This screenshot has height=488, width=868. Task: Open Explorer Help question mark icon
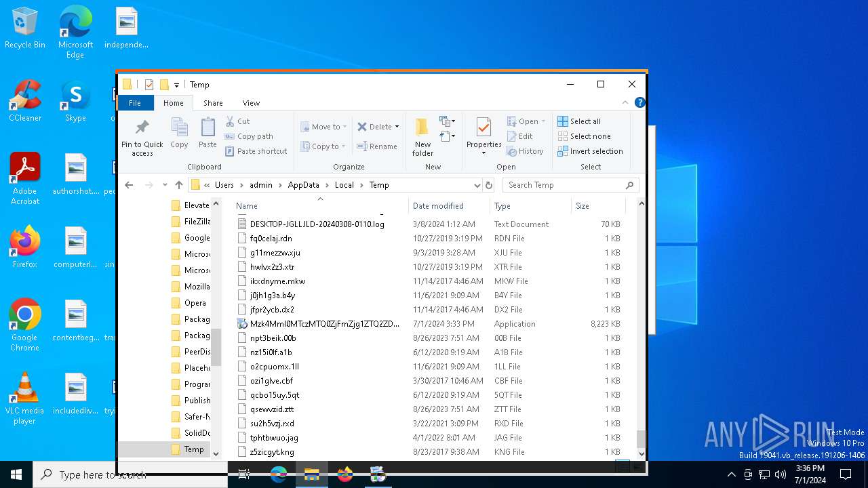coord(639,103)
